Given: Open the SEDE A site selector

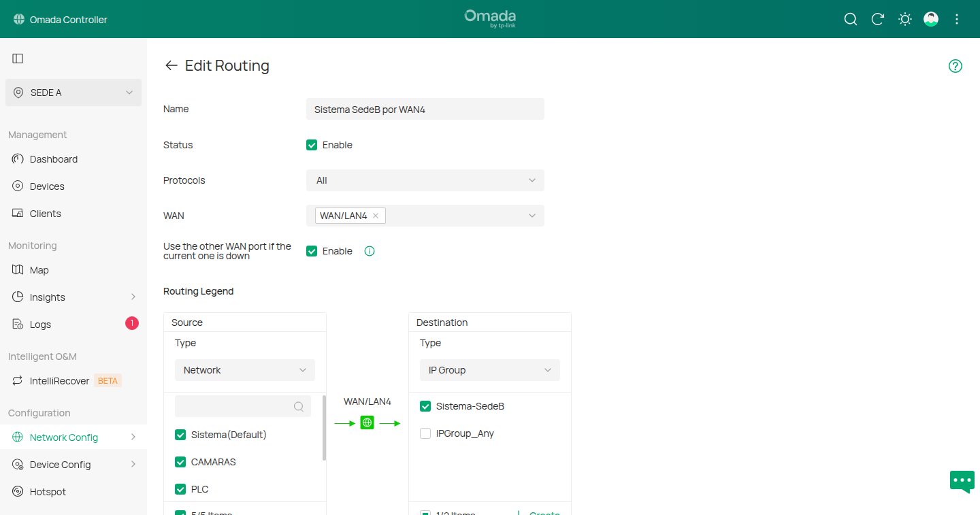Looking at the screenshot, I should (73, 93).
